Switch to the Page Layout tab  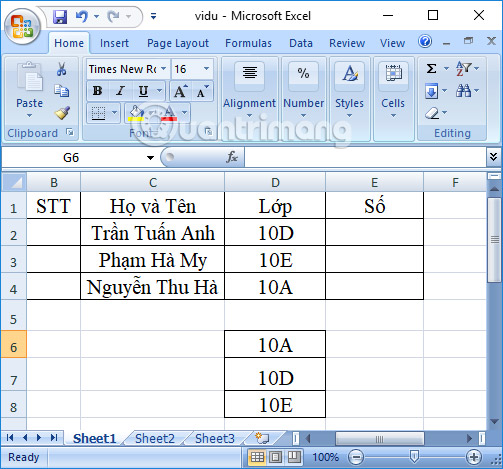point(178,43)
